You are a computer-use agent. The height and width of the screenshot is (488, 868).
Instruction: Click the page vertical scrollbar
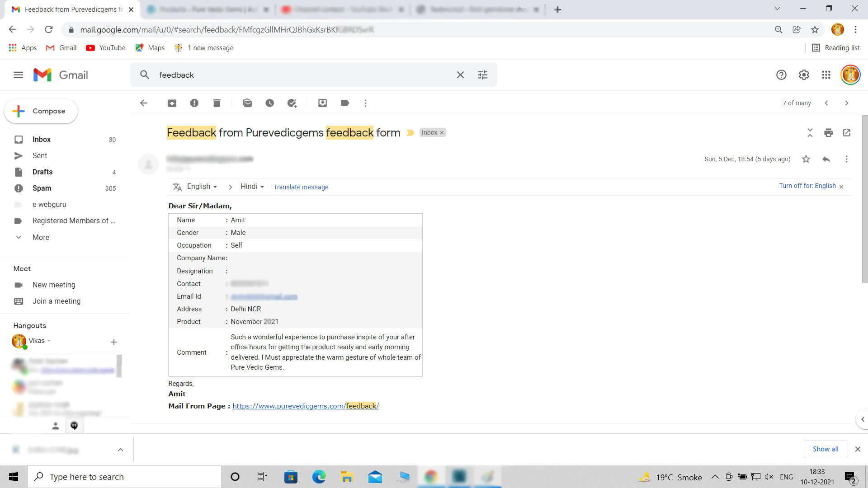tap(865, 199)
